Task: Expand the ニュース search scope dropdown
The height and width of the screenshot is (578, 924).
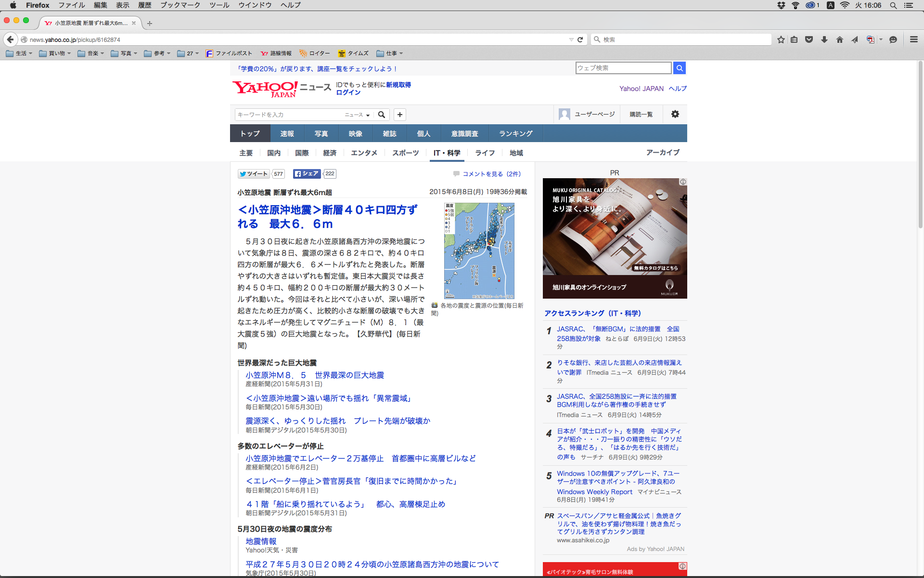Action: 357,115
